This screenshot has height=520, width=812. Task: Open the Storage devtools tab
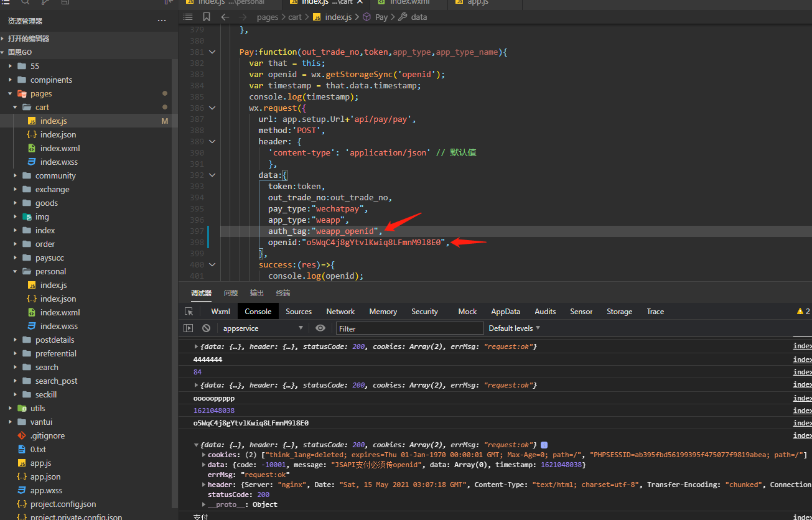coord(619,311)
